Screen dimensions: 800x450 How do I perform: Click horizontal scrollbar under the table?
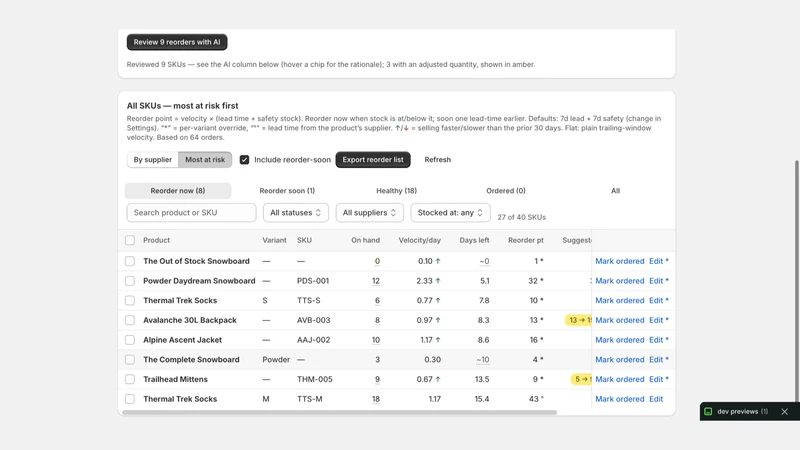coord(339,412)
